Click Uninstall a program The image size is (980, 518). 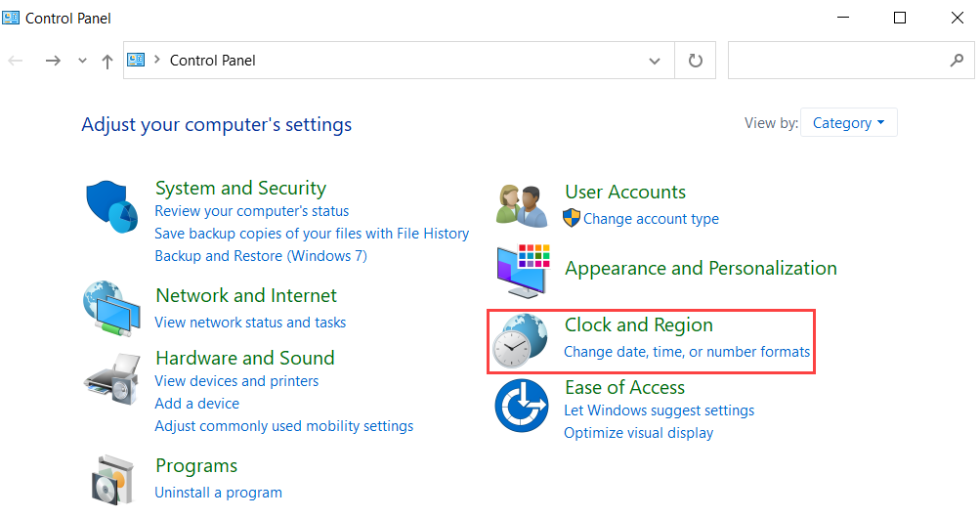pyautogui.click(x=218, y=493)
